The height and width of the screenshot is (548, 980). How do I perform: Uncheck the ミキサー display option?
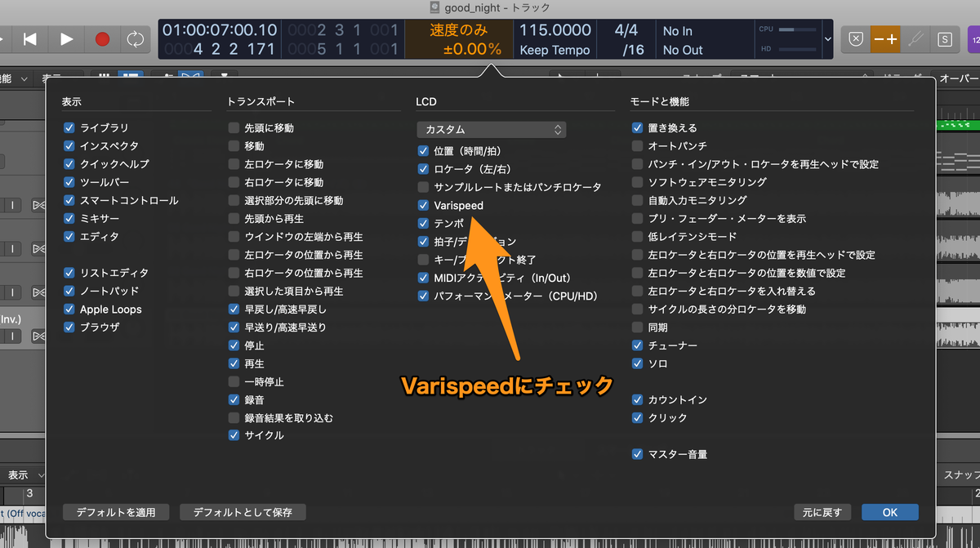[x=69, y=218]
